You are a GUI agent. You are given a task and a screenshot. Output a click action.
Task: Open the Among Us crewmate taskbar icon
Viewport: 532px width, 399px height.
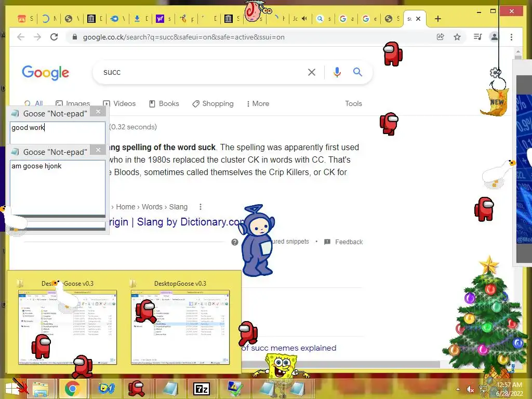pyautogui.click(x=136, y=389)
